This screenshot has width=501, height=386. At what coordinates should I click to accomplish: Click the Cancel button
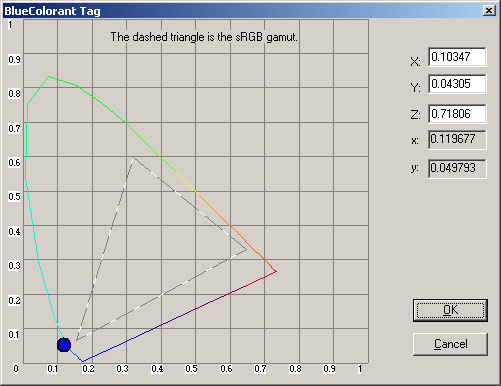pyautogui.click(x=450, y=344)
